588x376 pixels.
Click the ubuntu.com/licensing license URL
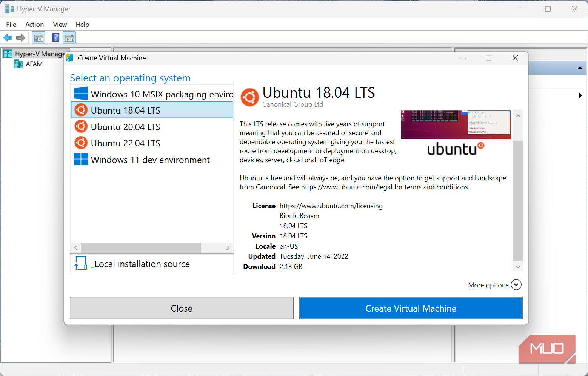[331, 206]
